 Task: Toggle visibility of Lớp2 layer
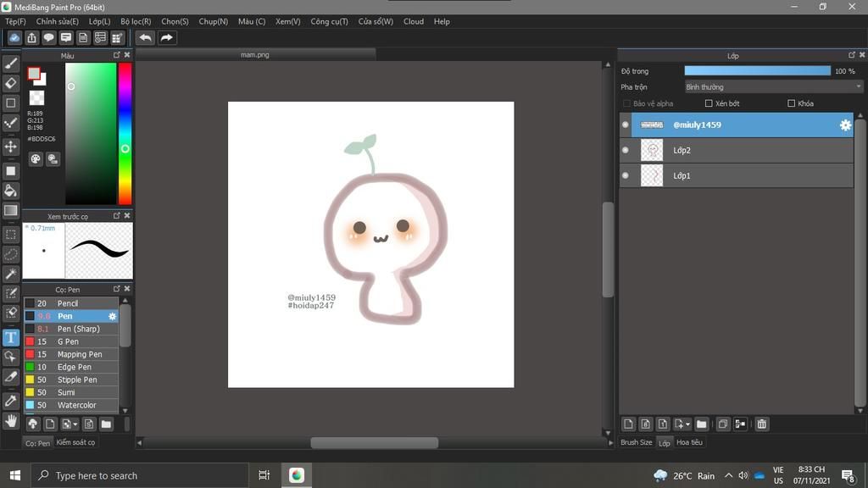pyautogui.click(x=626, y=150)
